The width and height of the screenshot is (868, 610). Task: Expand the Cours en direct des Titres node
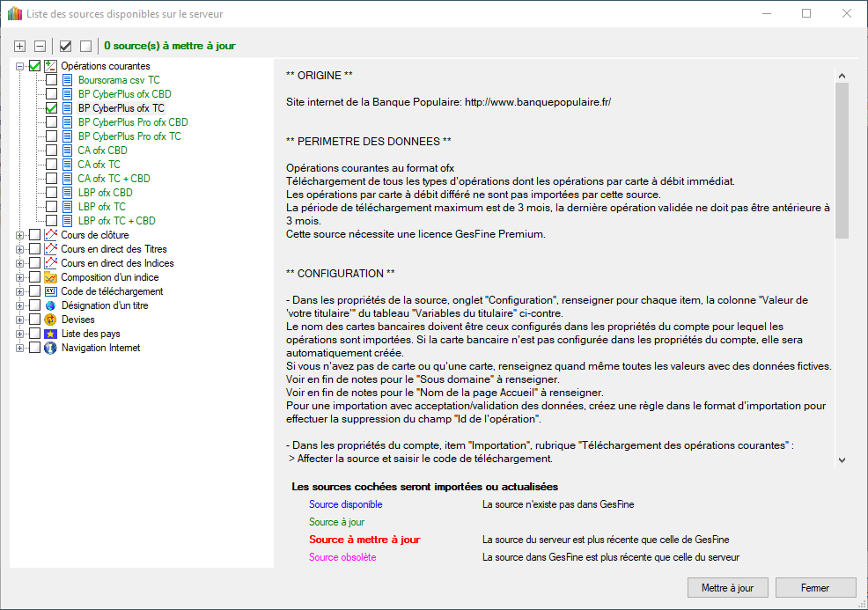click(19, 249)
